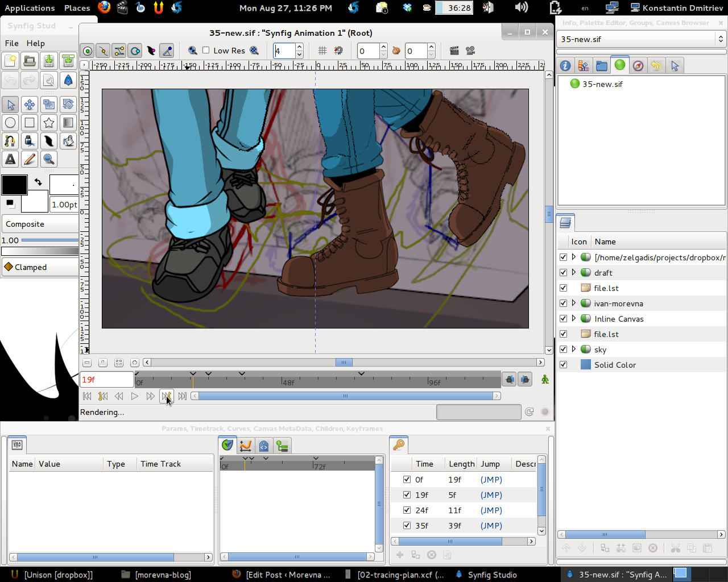Viewport: 728px width, 582px height.
Task: Switch to the Canvas Browser green tab
Action: [x=620, y=65]
